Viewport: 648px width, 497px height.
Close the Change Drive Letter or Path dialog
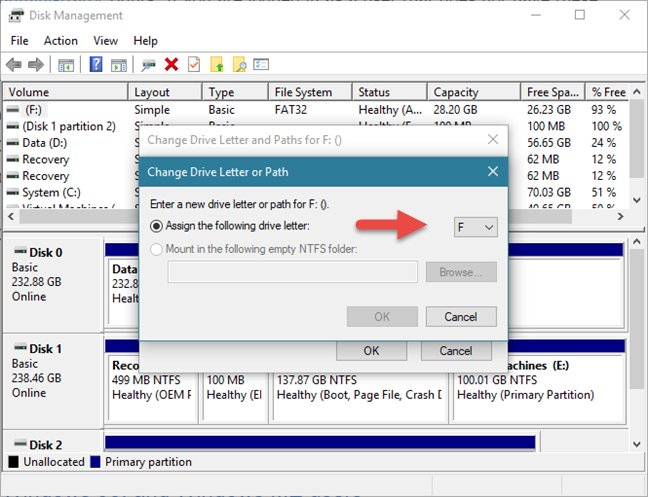pos(493,171)
